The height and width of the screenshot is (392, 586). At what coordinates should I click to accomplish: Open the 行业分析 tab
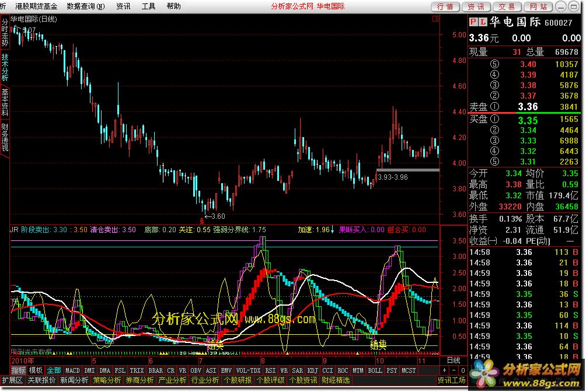(205, 380)
